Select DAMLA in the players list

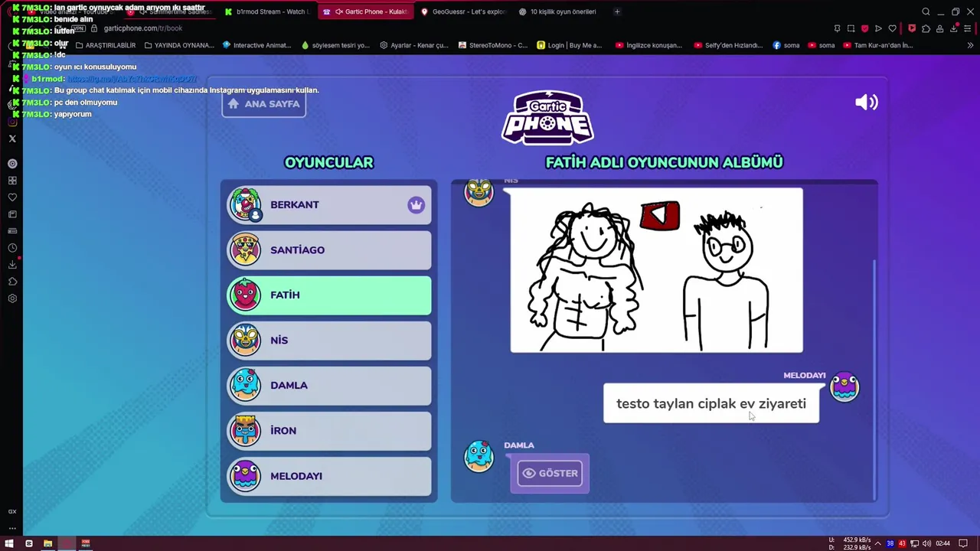tap(329, 385)
